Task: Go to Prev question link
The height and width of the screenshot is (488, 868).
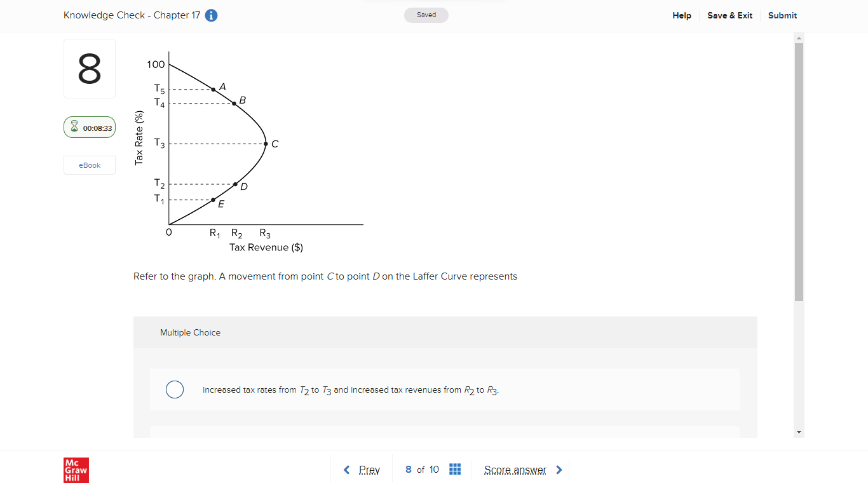Action: (x=369, y=470)
